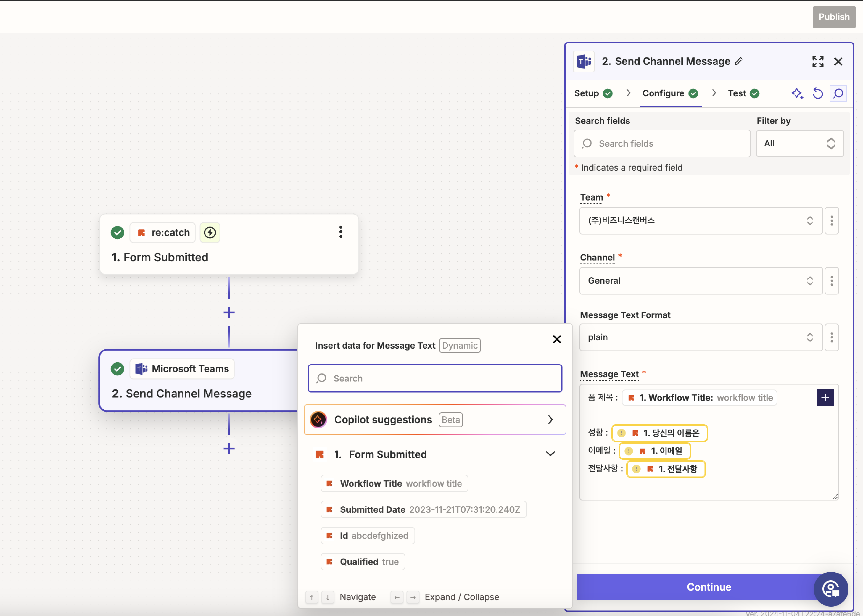Click the green check on Teams step
863x616 pixels.
[x=117, y=369]
